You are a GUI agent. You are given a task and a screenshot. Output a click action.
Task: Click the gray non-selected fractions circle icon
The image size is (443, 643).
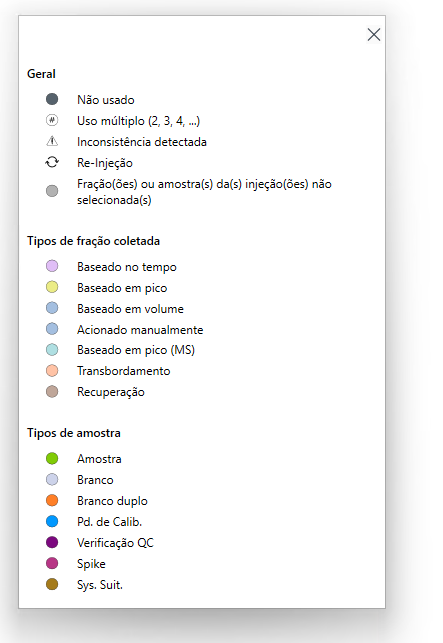(52, 191)
